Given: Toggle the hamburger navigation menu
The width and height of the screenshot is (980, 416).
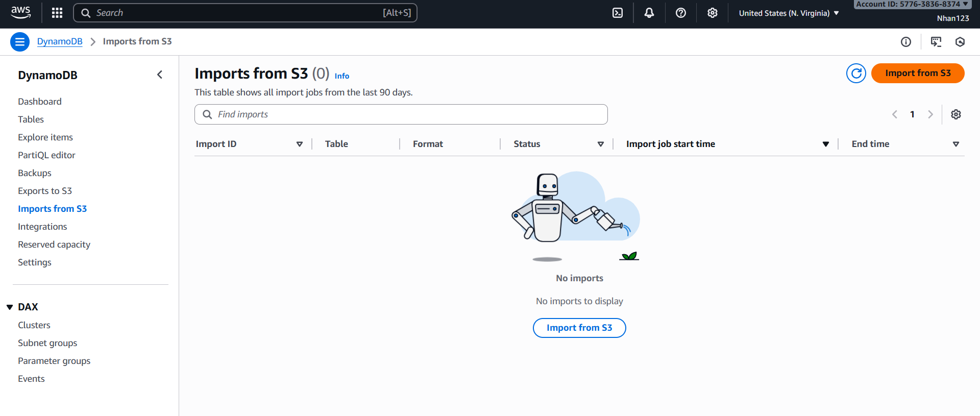Looking at the screenshot, I should point(20,42).
